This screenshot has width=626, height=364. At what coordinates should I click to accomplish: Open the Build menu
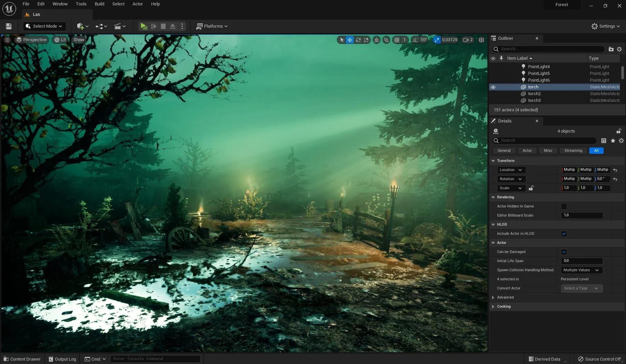coord(99,4)
